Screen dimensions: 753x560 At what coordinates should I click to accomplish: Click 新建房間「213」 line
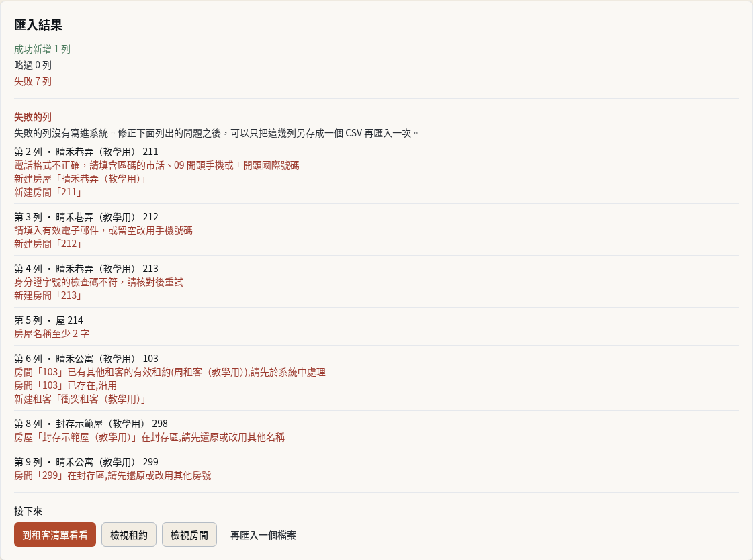pos(48,296)
